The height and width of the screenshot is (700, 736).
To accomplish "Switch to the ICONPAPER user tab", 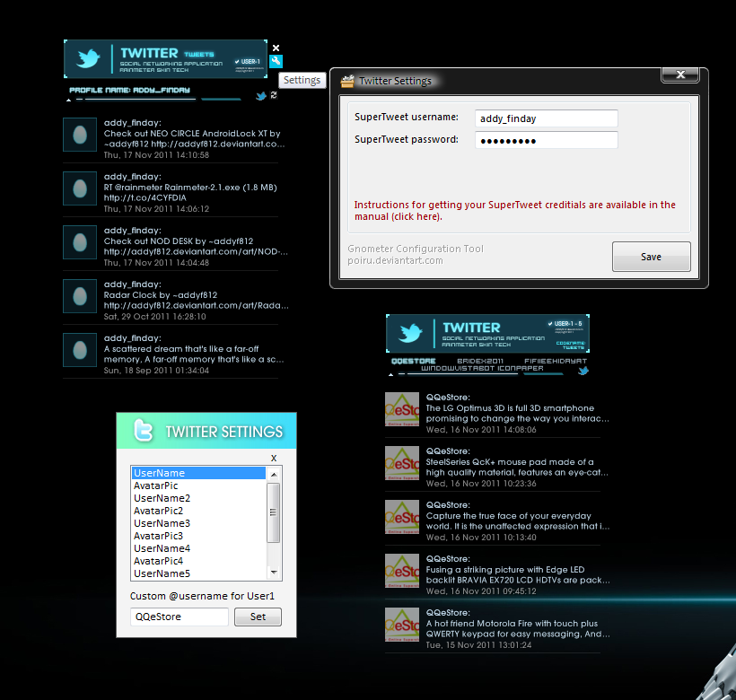I will click(521, 368).
